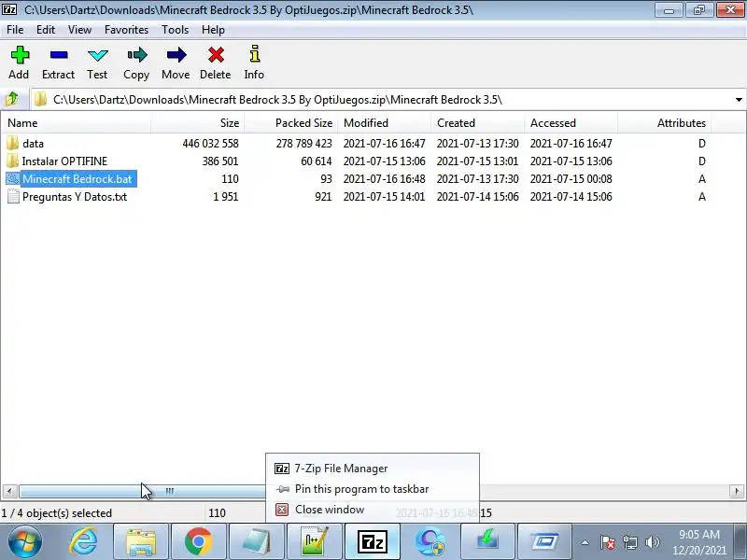Open the Info toolbar icon
The width and height of the screenshot is (747, 560).
pyautogui.click(x=255, y=54)
